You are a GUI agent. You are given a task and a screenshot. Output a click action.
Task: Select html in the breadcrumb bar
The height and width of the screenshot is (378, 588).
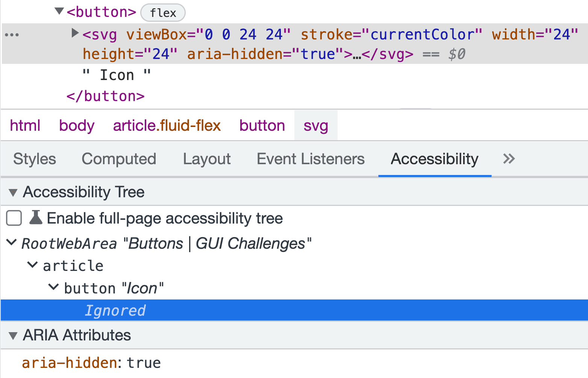tap(25, 125)
